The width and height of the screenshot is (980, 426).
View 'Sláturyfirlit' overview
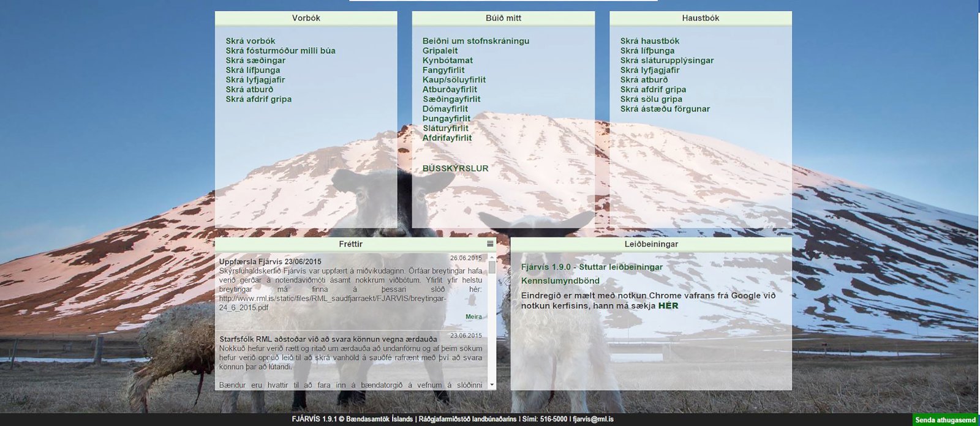point(445,129)
